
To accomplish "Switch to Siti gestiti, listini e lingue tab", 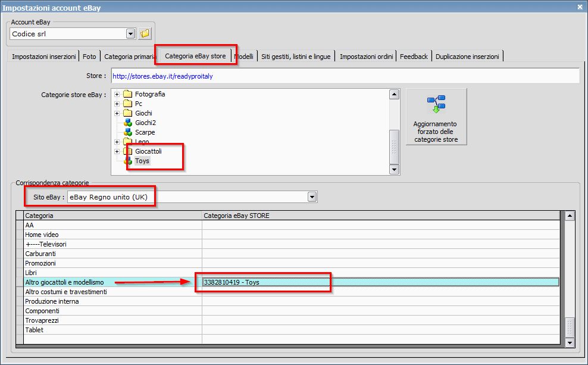I will point(296,57).
